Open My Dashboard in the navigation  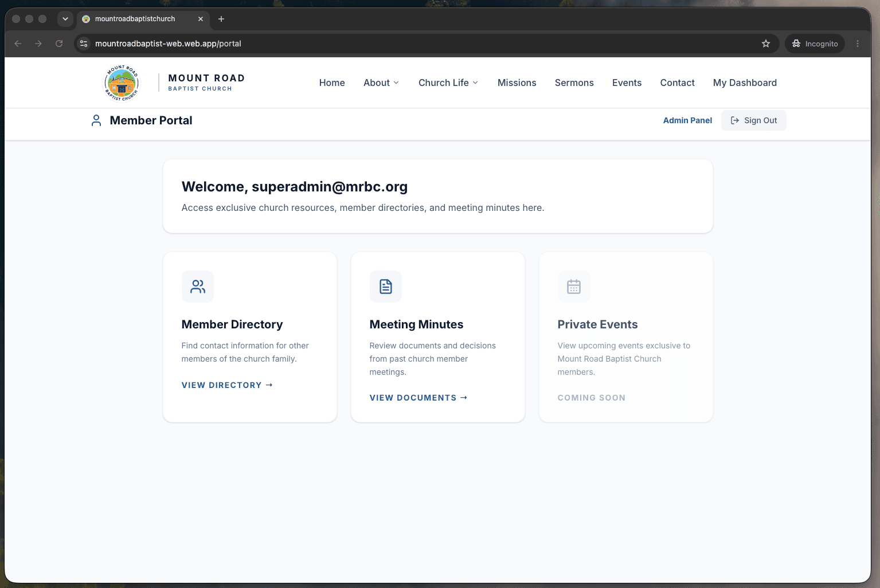pos(745,83)
